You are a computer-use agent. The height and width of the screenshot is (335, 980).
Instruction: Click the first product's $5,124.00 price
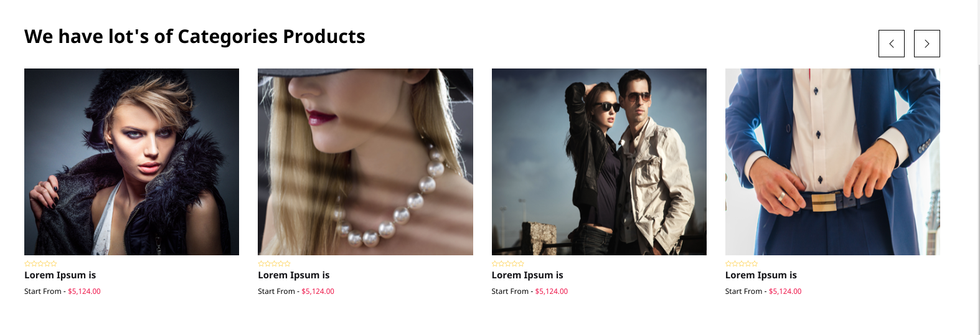point(84,291)
